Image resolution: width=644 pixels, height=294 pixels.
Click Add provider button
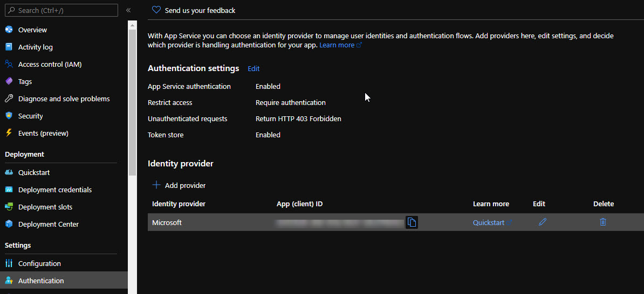[x=179, y=185]
